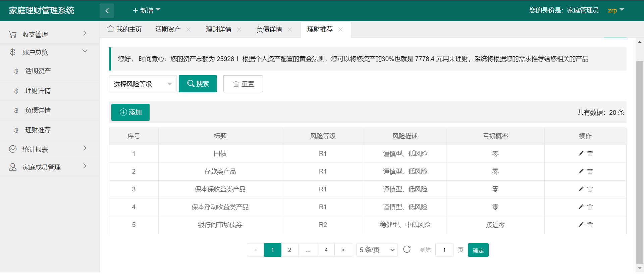Switch to the 活期资产 tab

[168, 29]
